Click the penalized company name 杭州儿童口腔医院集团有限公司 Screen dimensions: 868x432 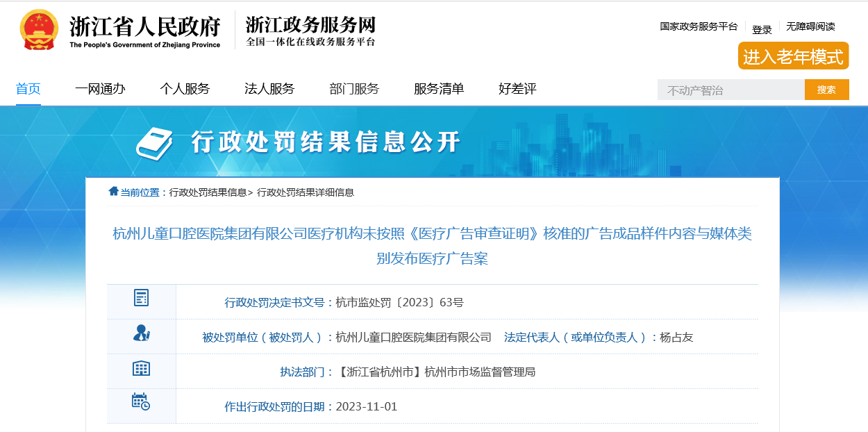pos(413,338)
